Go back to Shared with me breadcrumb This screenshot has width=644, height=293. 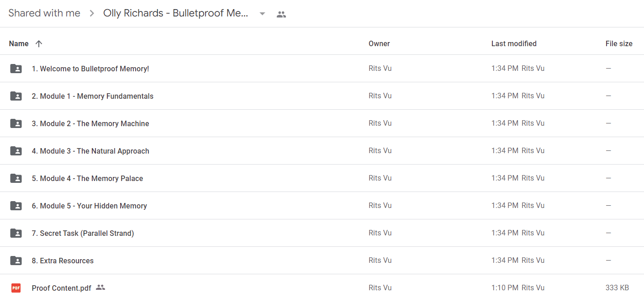coord(44,13)
